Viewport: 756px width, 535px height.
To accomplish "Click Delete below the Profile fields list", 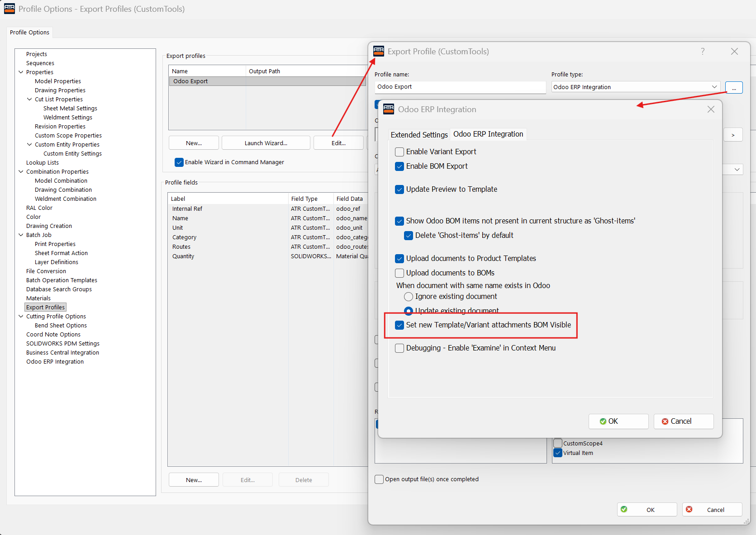I will tap(304, 479).
